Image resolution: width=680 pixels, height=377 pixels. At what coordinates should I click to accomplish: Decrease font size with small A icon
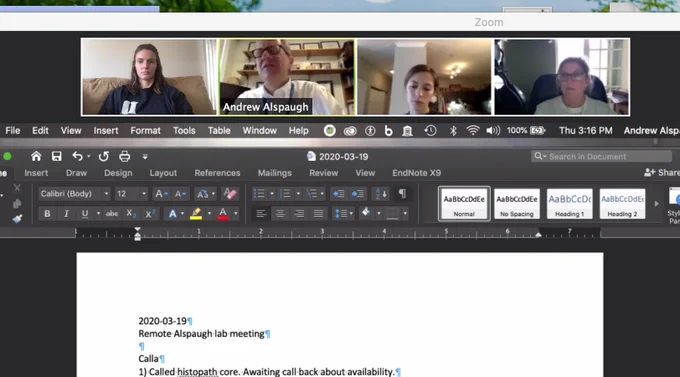(180, 194)
